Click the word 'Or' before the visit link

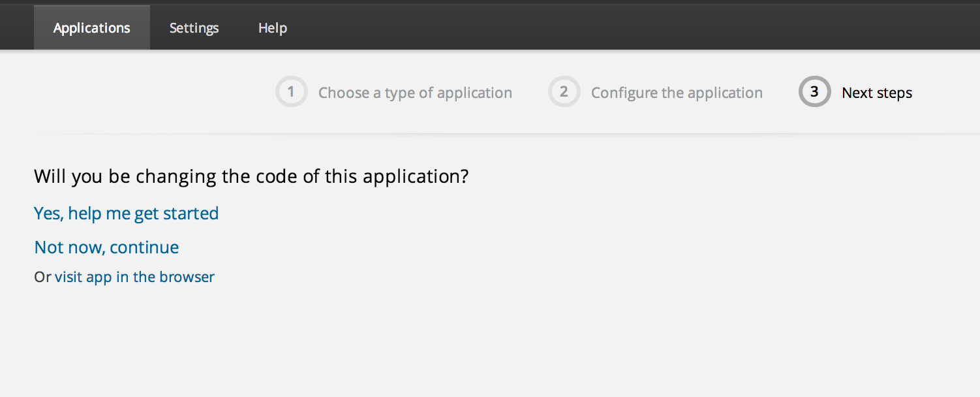coord(42,277)
